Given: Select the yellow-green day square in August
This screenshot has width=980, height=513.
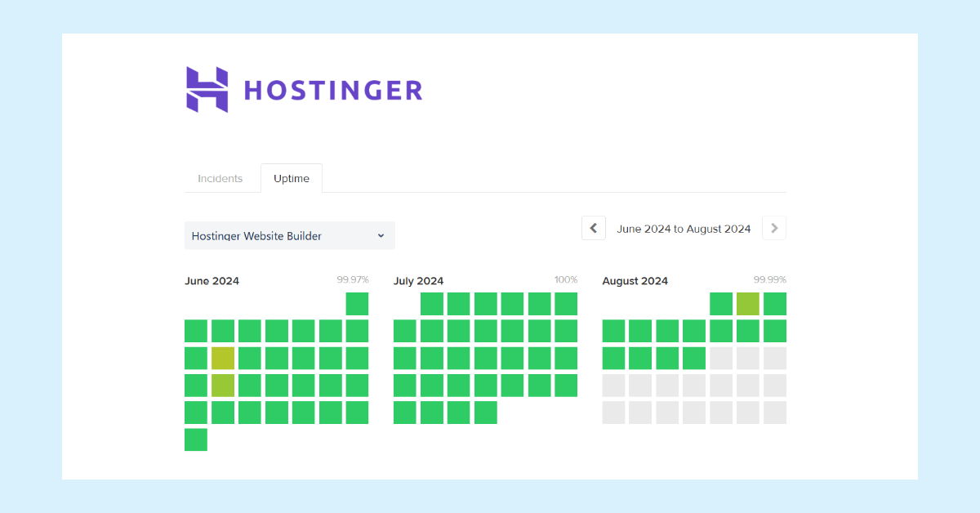Looking at the screenshot, I should [x=748, y=304].
